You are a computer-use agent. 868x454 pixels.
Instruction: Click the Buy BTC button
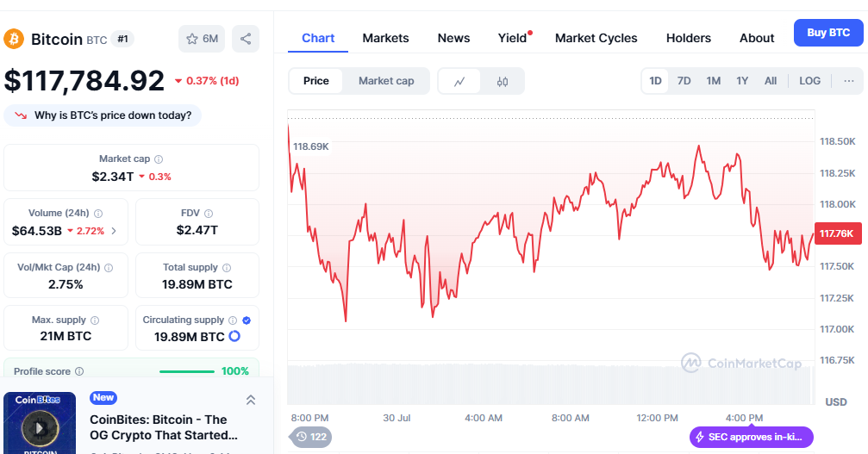point(827,33)
